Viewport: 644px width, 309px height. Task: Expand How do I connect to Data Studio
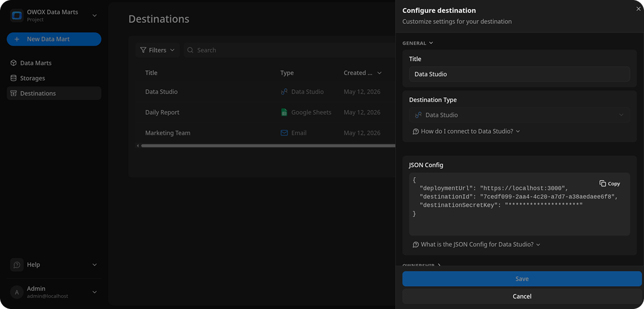tap(466, 131)
